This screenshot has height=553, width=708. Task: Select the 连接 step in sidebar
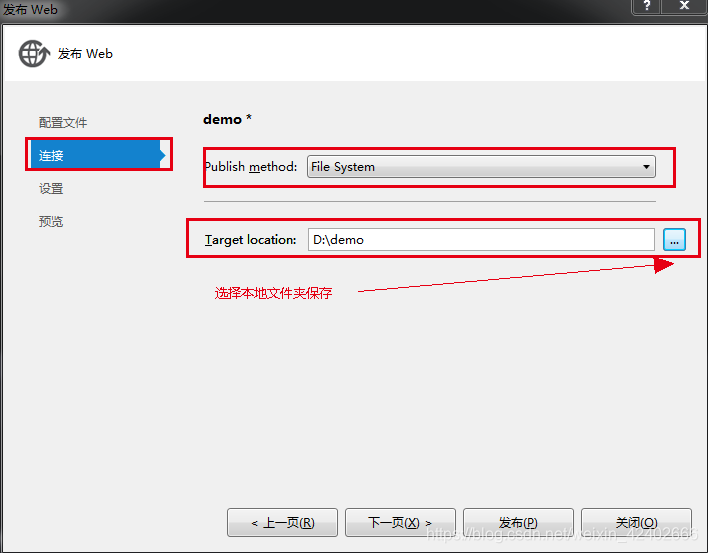[x=98, y=155]
